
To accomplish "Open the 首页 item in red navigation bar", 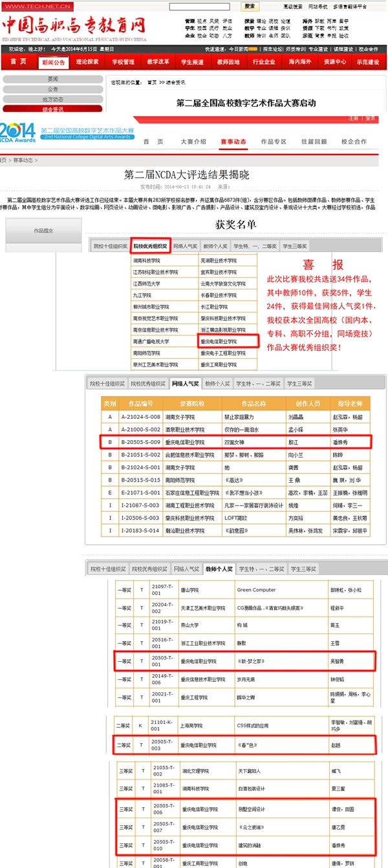I will 18,62.
